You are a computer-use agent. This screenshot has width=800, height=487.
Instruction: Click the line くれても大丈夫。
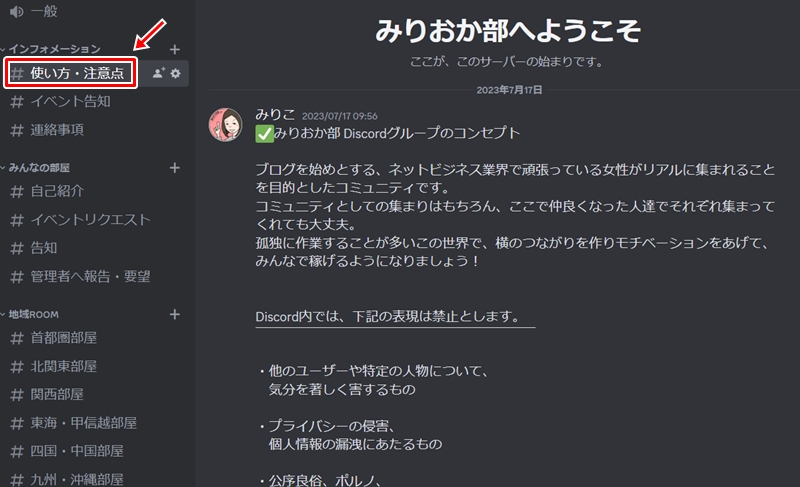(306, 224)
